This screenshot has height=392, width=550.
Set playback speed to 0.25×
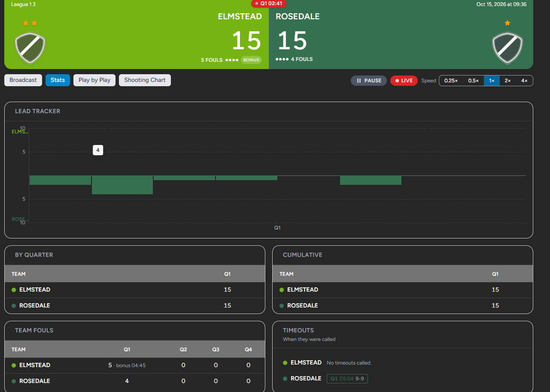(x=451, y=81)
